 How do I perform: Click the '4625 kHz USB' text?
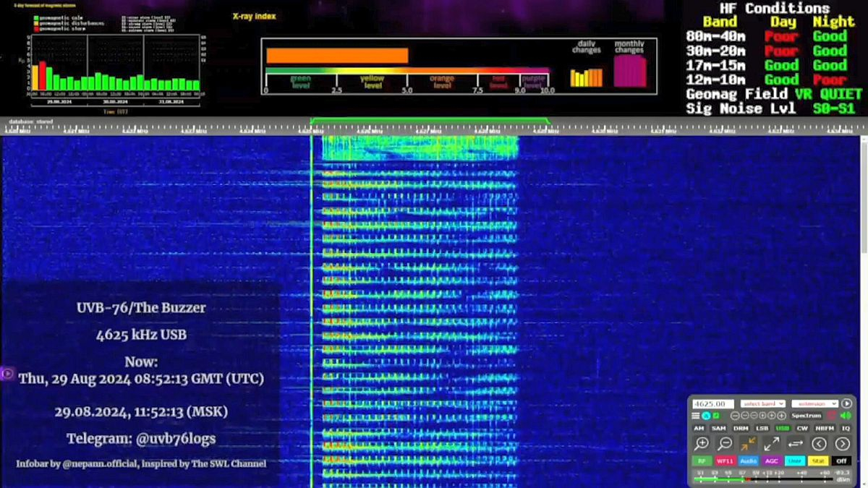(141, 335)
